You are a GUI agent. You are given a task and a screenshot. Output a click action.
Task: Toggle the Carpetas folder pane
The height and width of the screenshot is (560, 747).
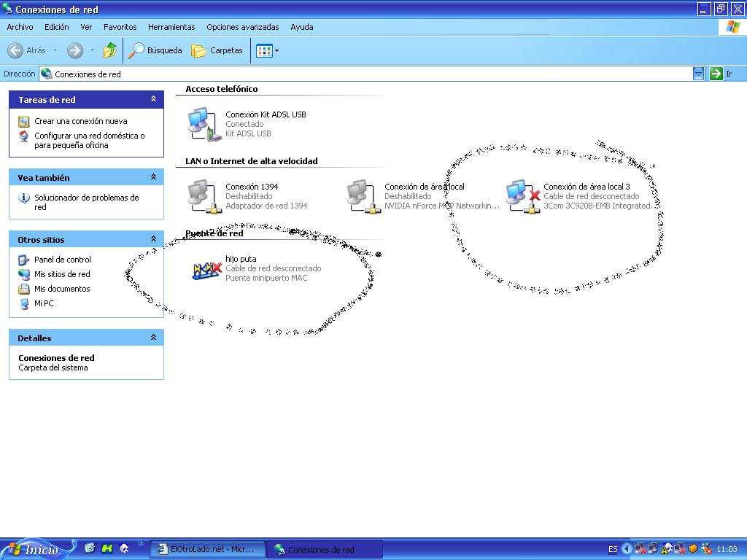(217, 50)
